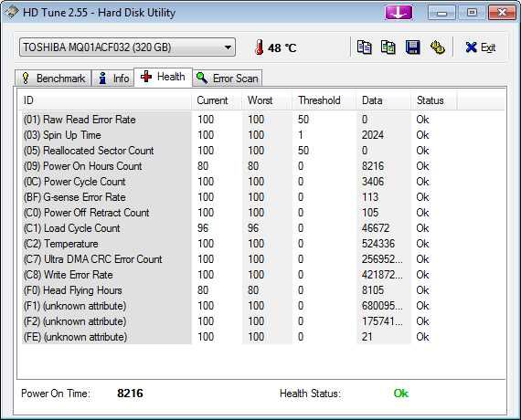
Task: Select the Health tab
Action: pos(163,77)
